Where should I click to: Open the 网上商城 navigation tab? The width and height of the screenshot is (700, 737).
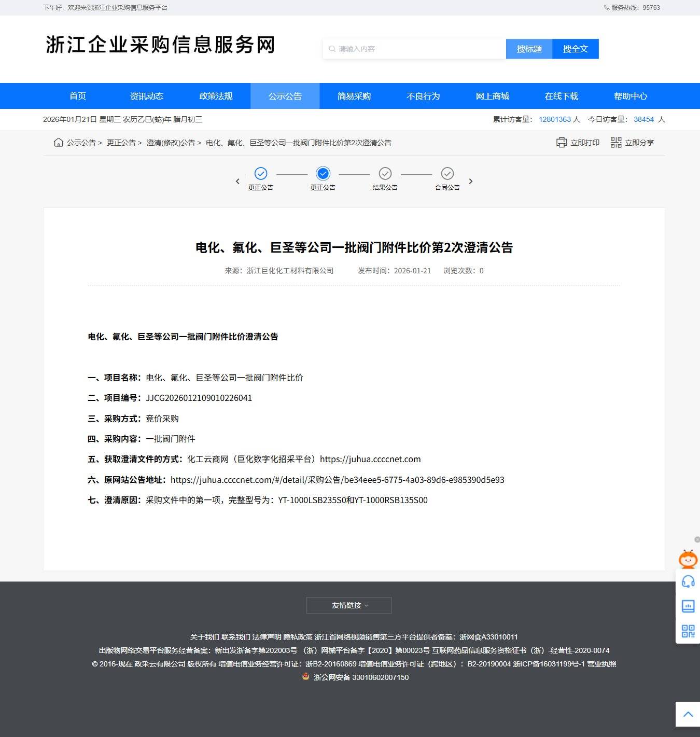(492, 96)
